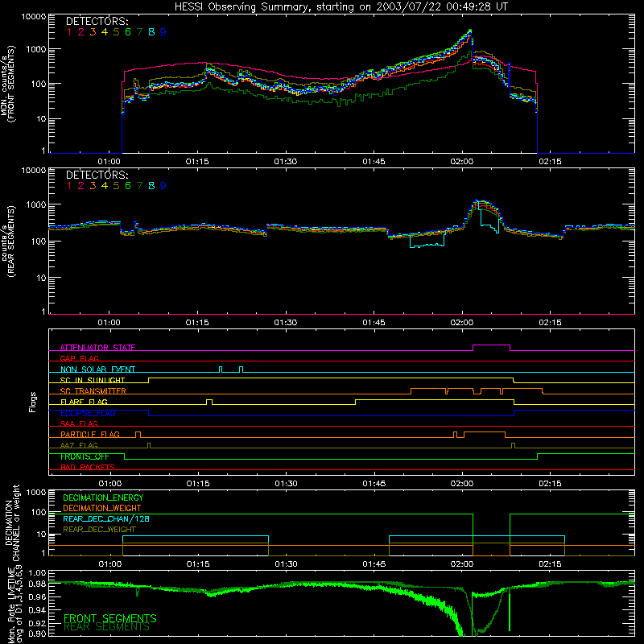Click the REAR_DEC_CHAN/128 legend label
644x644 pixels.
[106, 518]
